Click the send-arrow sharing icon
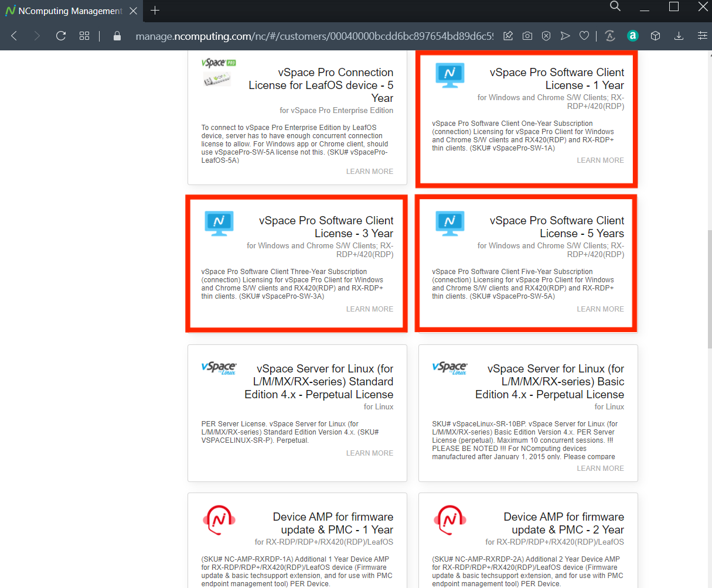This screenshot has width=712, height=588. 565,36
